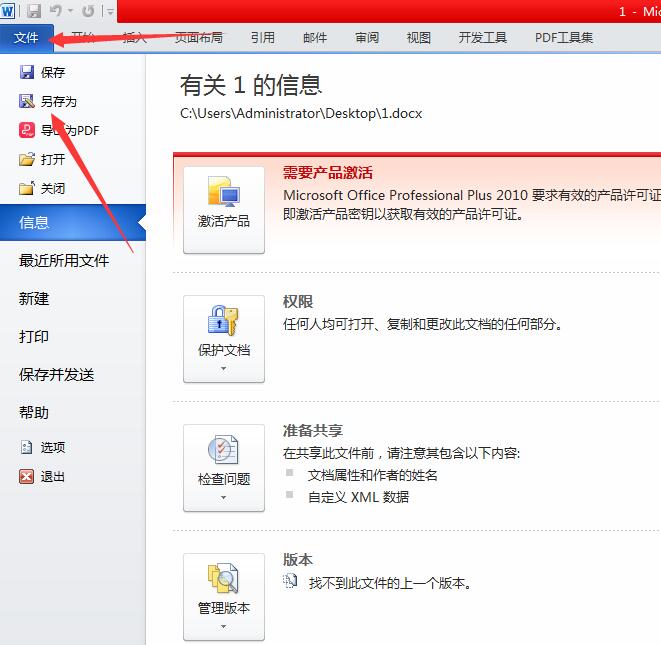Screen dimensions: 661x645
Task: Click the 检查问题 button
Action: click(x=224, y=468)
